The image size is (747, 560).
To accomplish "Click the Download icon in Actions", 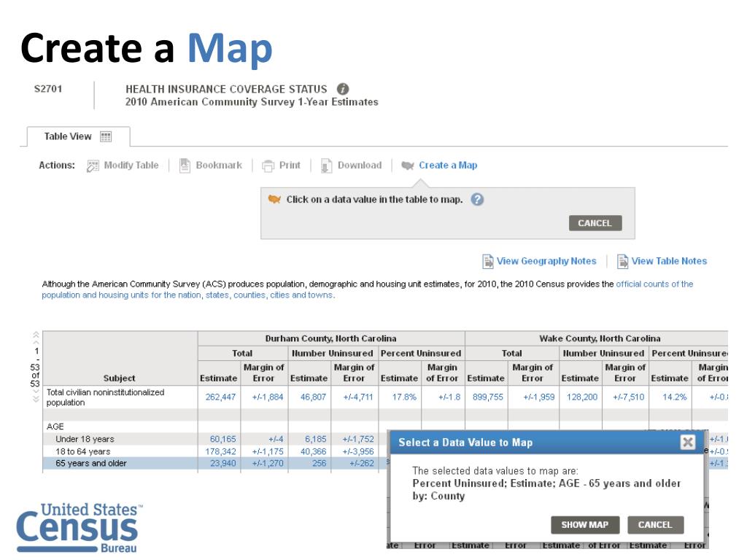I will click(327, 166).
